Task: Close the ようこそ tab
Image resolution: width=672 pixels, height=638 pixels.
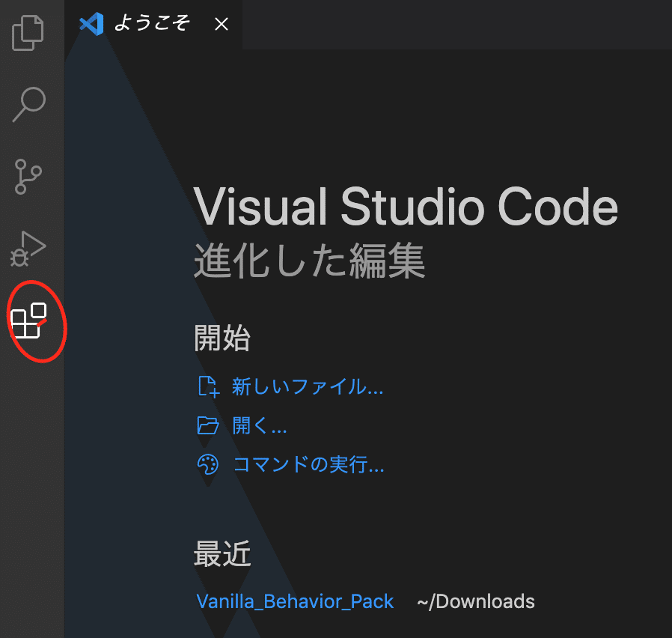Action: point(222,24)
